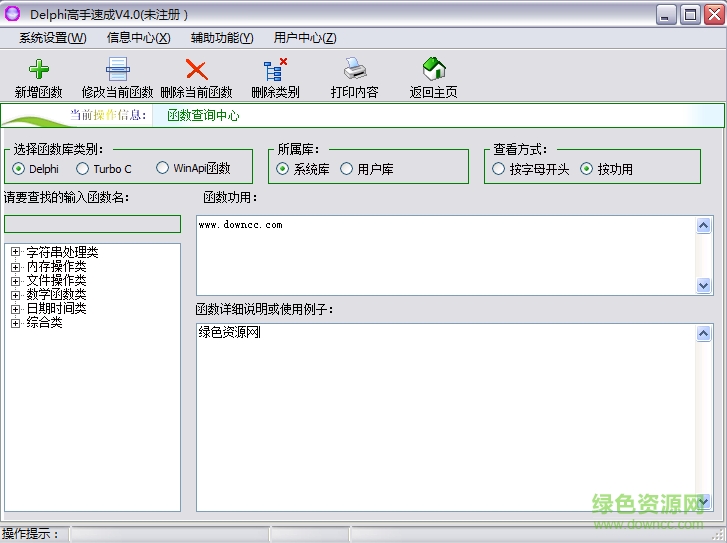Click the green plus 新增函数 icon
This screenshot has height=543, width=727.
[x=38, y=69]
